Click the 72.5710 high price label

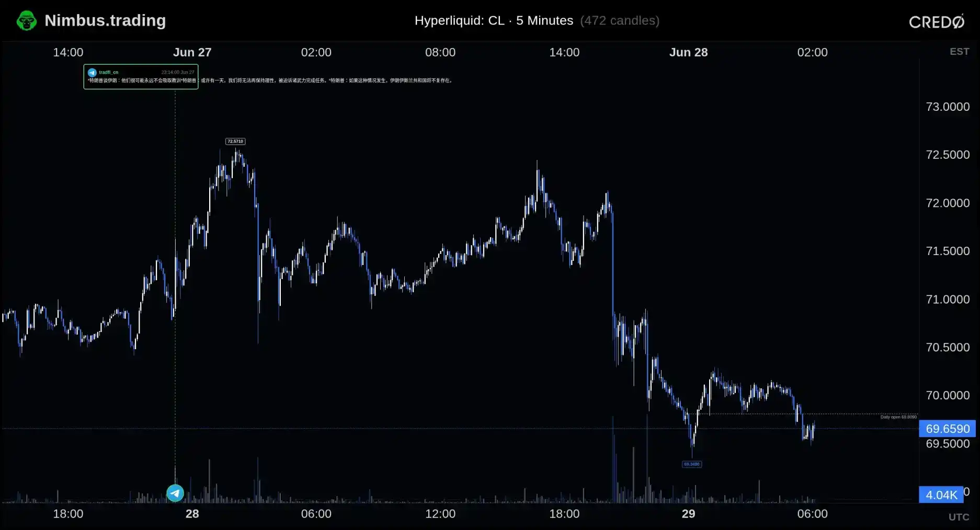(x=235, y=141)
